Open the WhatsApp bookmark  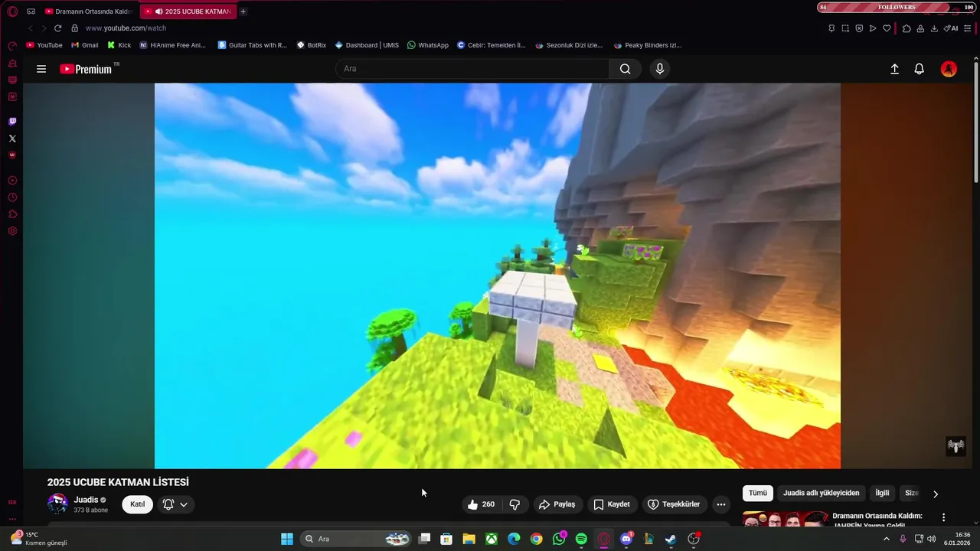(x=428, y=45)
